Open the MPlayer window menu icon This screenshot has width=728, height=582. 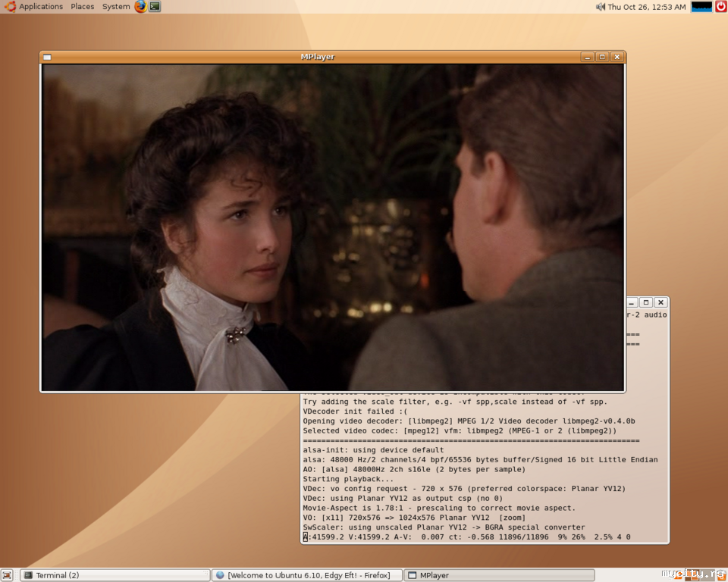coord(47,57)
